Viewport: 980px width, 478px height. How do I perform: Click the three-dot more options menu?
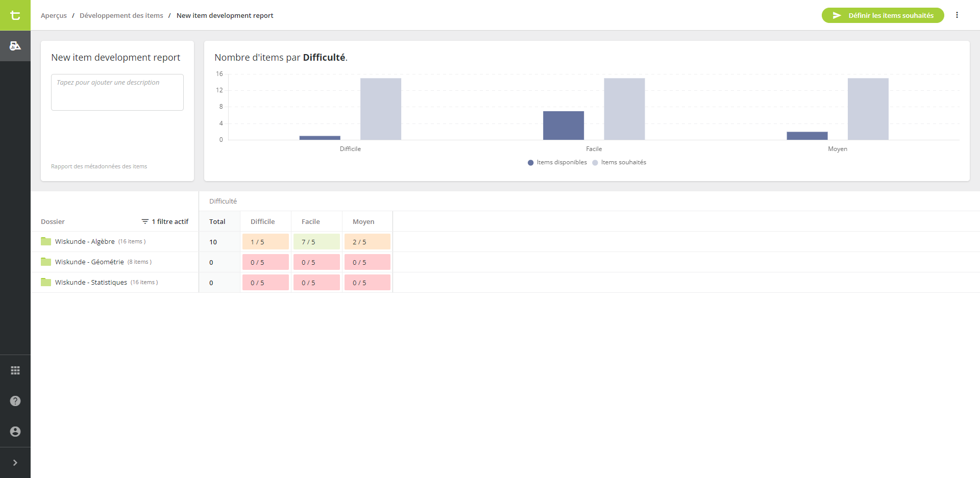pos(957,15)
